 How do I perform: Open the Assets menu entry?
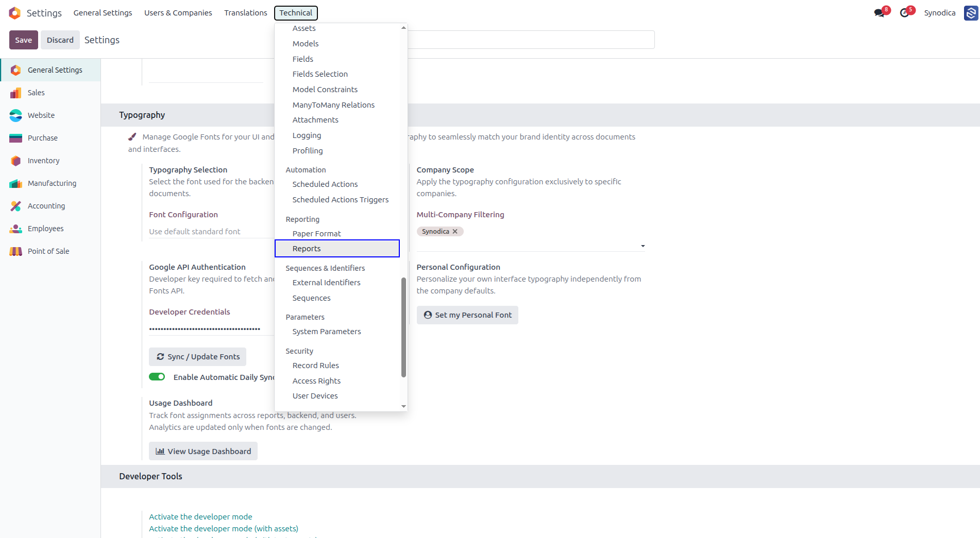[337, 28]
